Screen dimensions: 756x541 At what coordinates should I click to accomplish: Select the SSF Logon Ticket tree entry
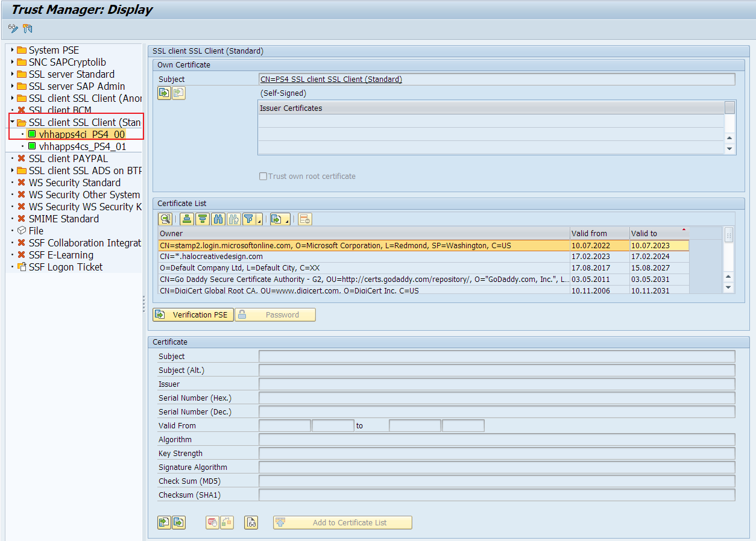(66, 267)
